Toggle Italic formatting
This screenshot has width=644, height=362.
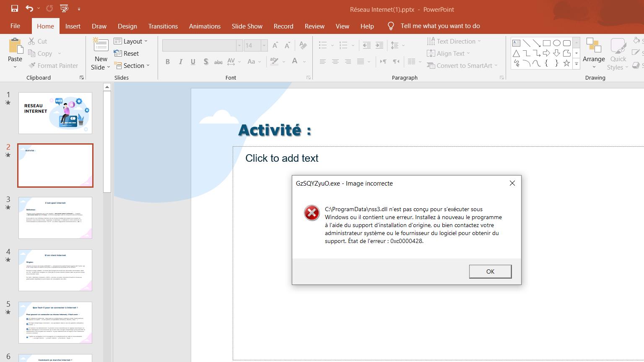point(180,62)
